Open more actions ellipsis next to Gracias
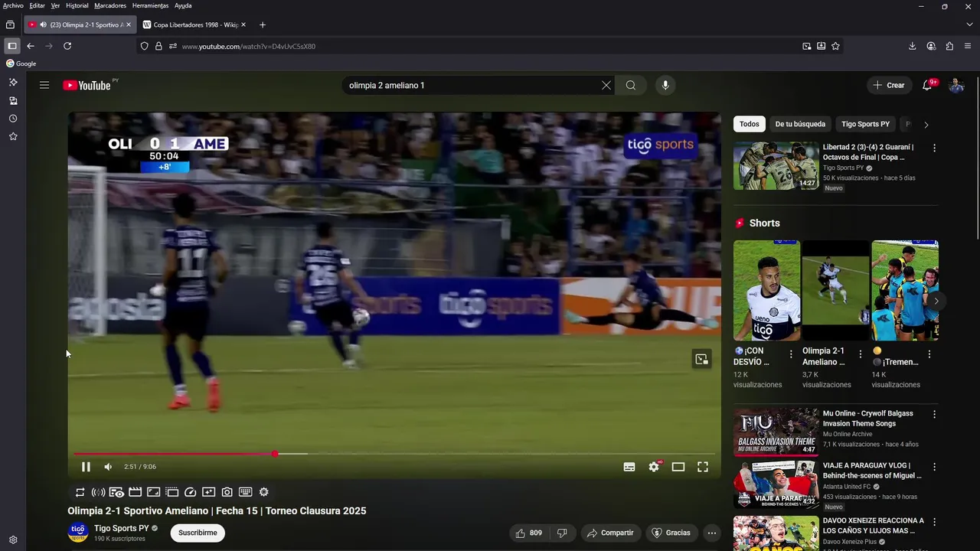Viewport: 980px width, 551px height. coord(712,533)
